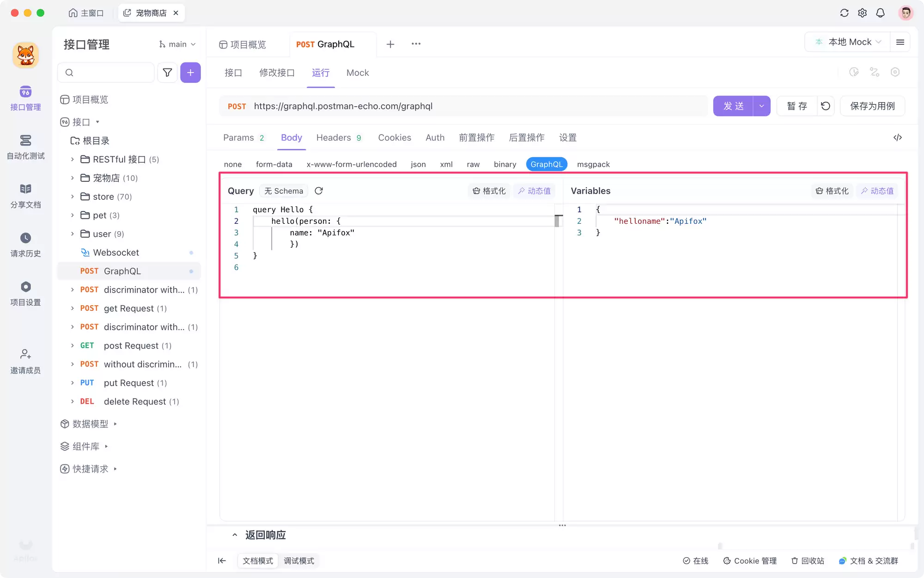Select xml body type

pos(446,164)
